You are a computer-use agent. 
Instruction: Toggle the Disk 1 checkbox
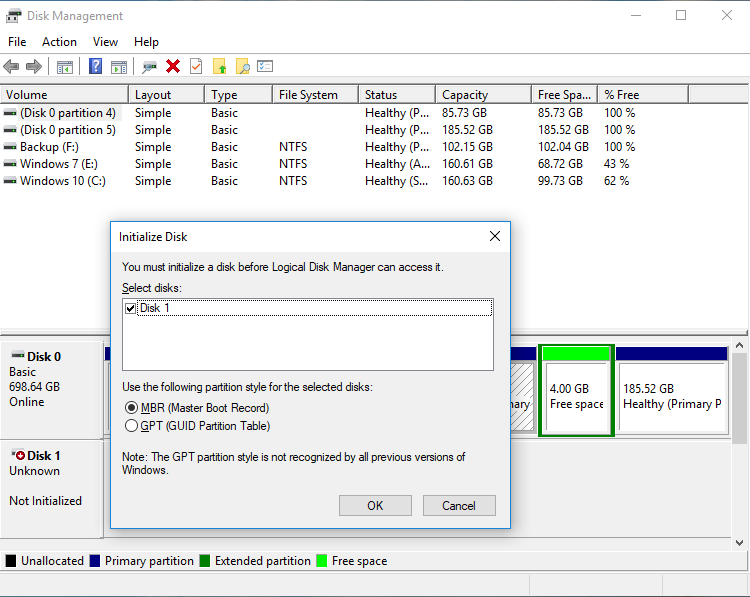pos(130,309)
